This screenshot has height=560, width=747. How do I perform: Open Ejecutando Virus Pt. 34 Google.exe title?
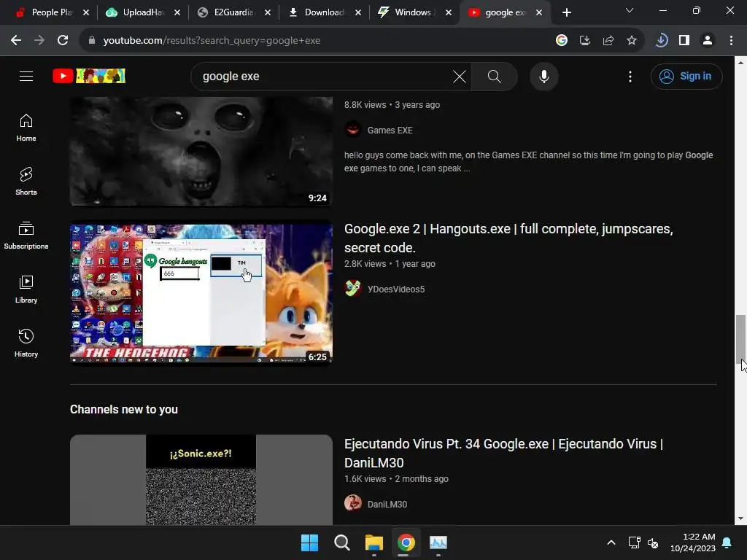(x=503, y=453)
